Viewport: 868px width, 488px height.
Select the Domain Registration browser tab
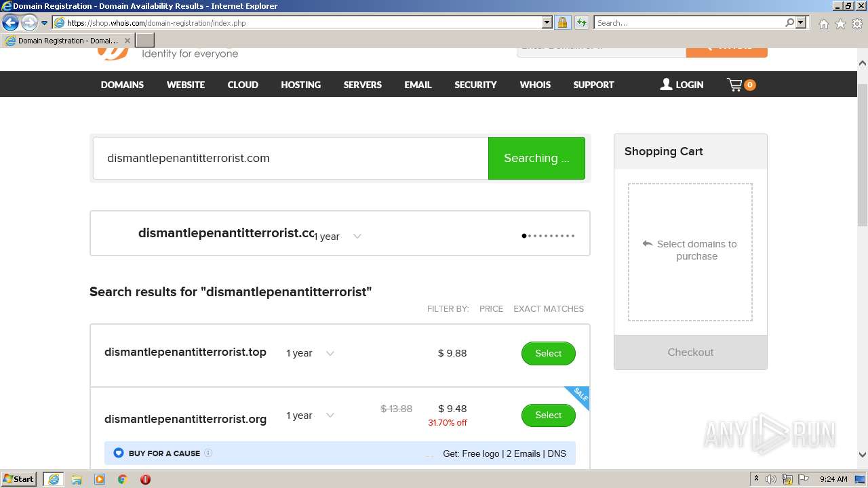click(66, 41)
